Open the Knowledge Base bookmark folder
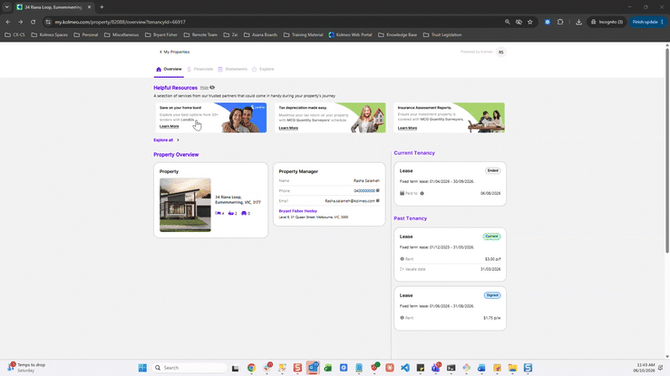This screenshot has width=670, height=376. [x=397, y=35]
